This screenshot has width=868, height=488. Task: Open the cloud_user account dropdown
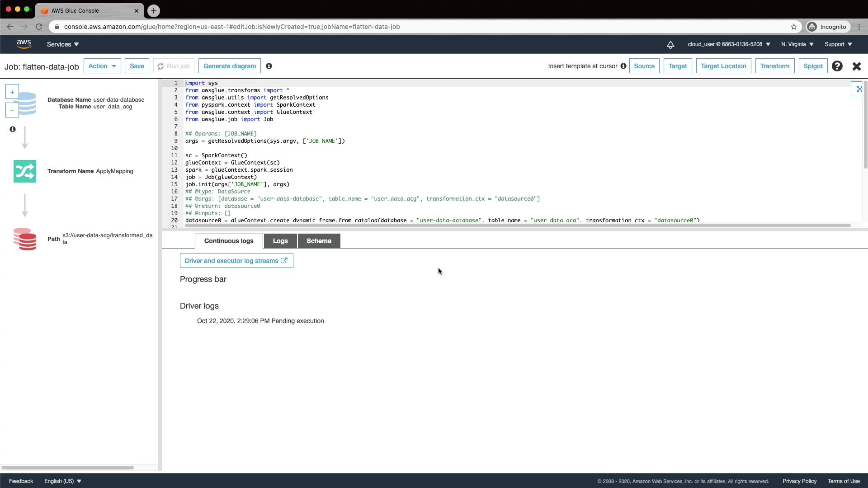pos(729,44)
